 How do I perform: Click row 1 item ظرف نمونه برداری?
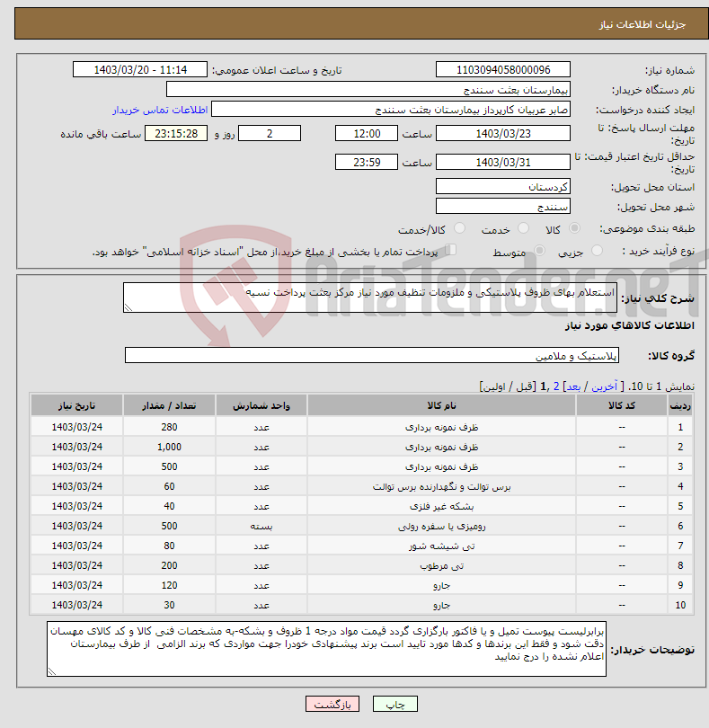(x=441, y=427)
